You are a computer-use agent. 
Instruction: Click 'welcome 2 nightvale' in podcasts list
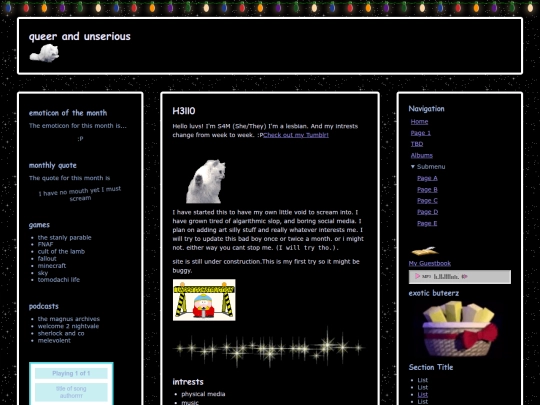pos(68,326)
